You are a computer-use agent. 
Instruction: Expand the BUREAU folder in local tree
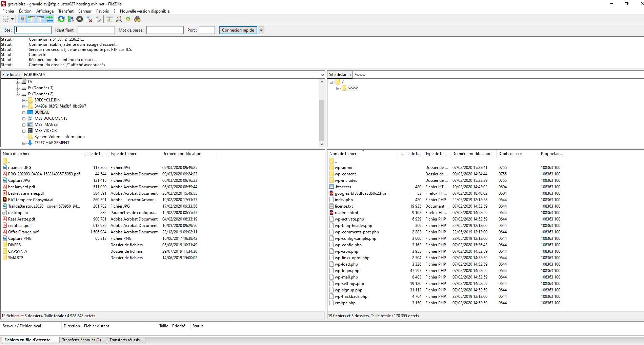tap(24, 112)
